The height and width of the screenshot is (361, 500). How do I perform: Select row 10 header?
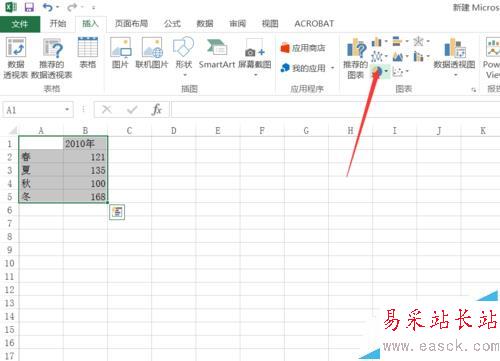9,263
